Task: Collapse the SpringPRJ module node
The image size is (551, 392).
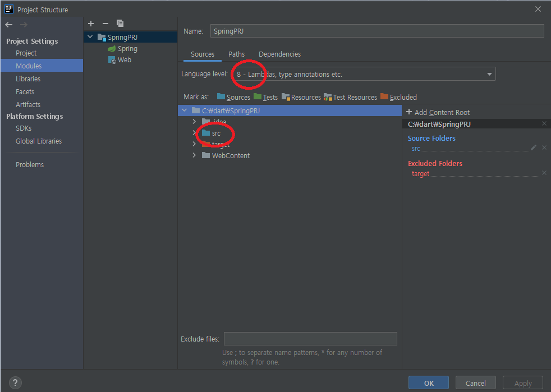Action: [x=90, y=37]
